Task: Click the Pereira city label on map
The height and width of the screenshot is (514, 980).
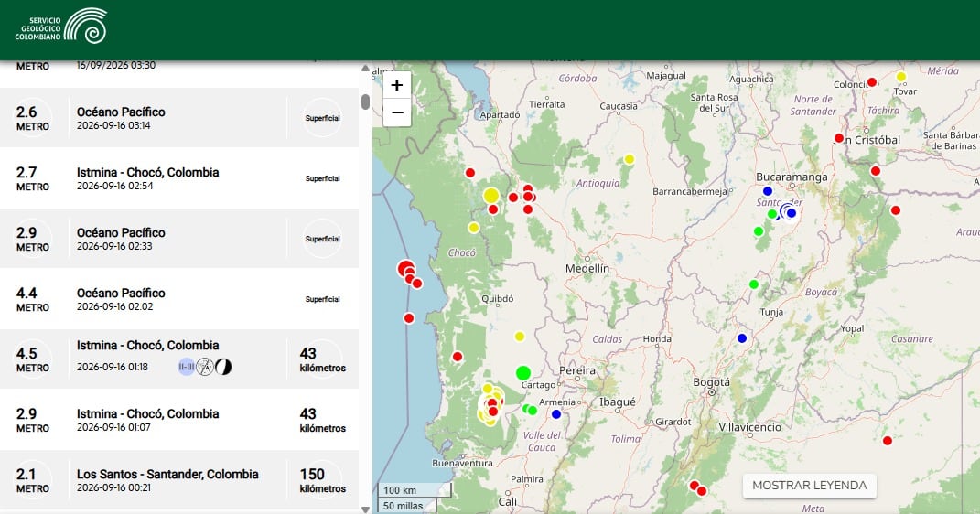Action: (577, 370)
